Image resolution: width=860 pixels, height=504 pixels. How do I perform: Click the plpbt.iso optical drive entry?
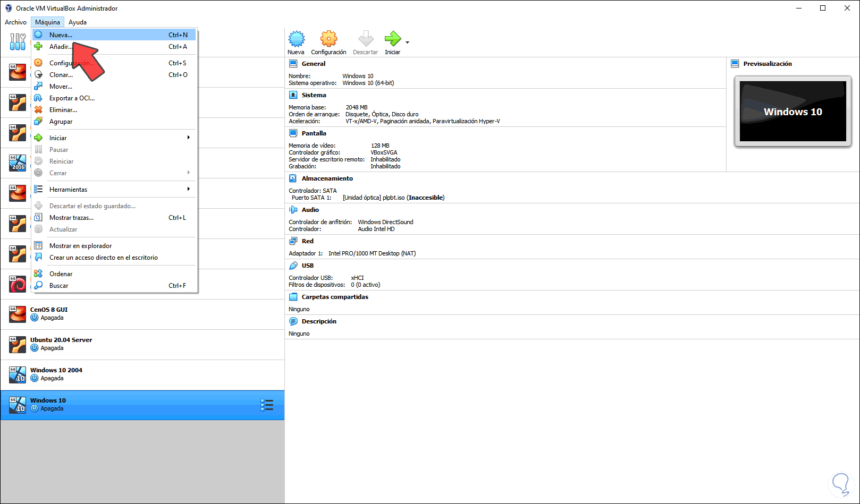click(x=393, y=198)
